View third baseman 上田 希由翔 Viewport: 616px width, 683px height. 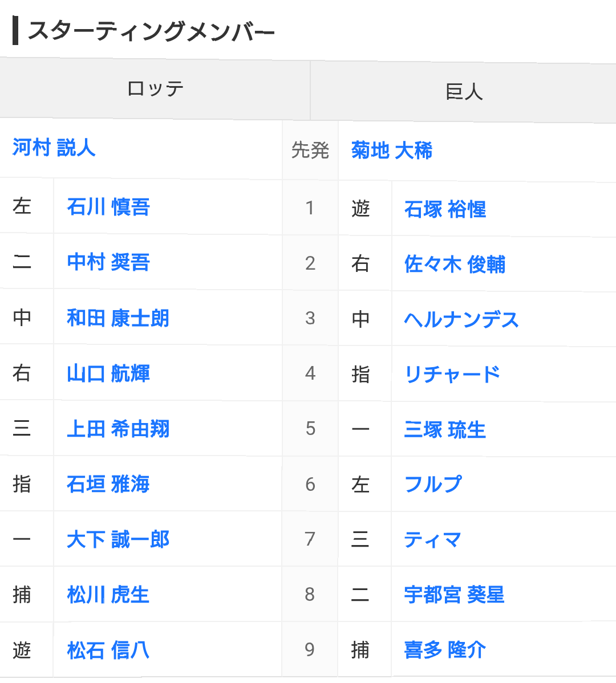(118, 429)
